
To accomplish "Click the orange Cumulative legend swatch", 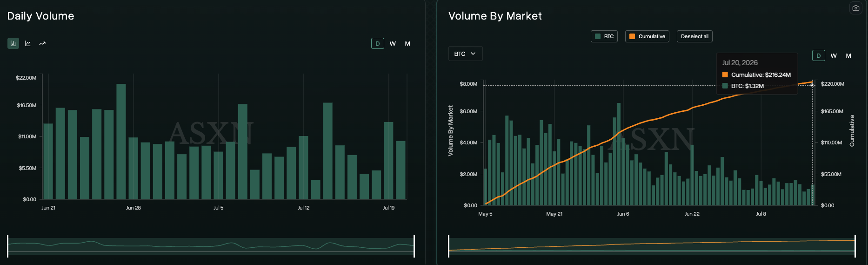I will coord(632,36).
